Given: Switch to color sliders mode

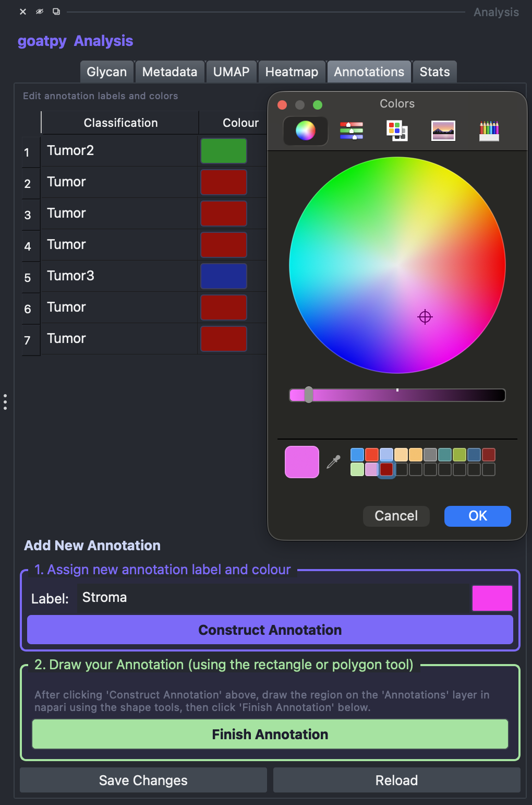Looking at the screenshot, I should click(x=352, y=131).
